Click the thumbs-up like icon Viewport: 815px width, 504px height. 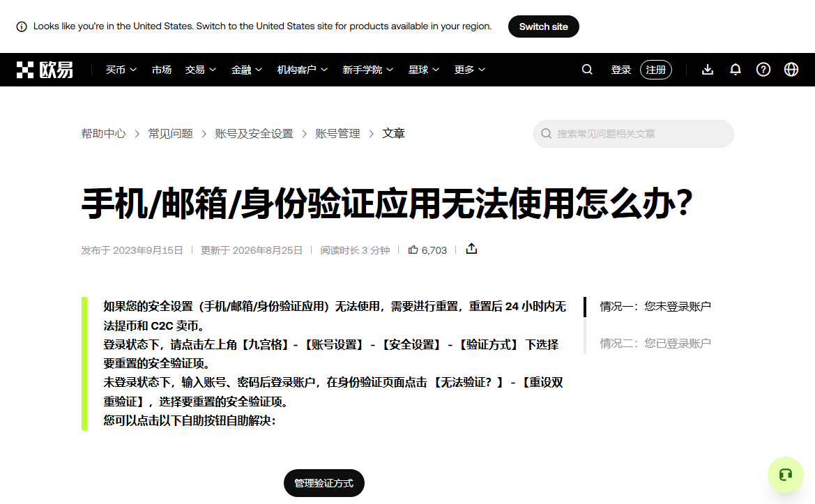click(x=413, y=250)
